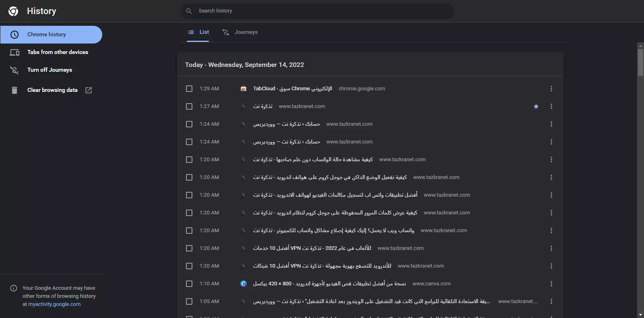Click the Today - Wednesday, September 14, 2022 header
The image size is (644, 318).
click(x=244, y=65)
